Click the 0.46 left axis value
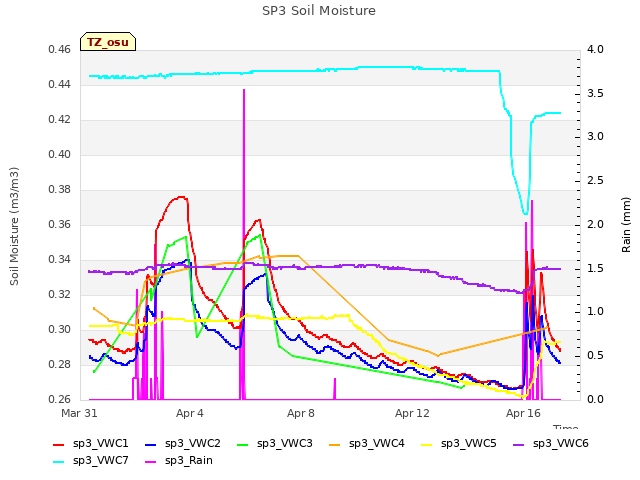This screenshot has height=480, width=640. coord(60,50)
